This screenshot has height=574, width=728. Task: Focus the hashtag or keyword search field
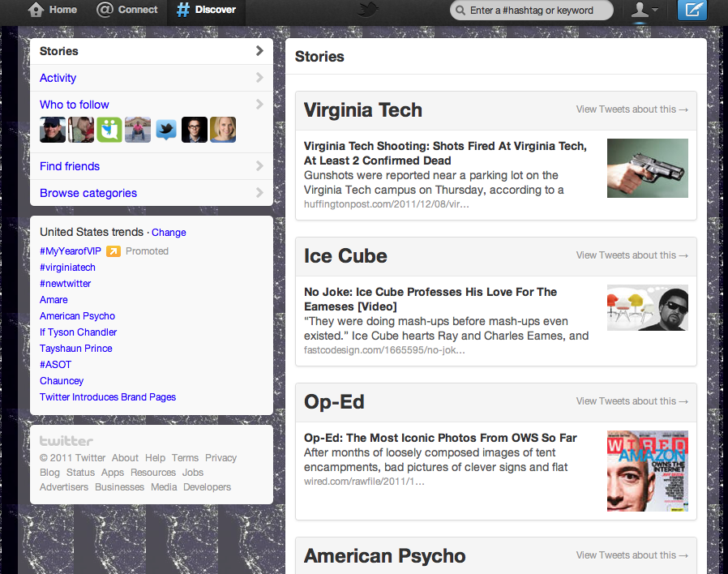pyautogui.click(x=532, y=11)
